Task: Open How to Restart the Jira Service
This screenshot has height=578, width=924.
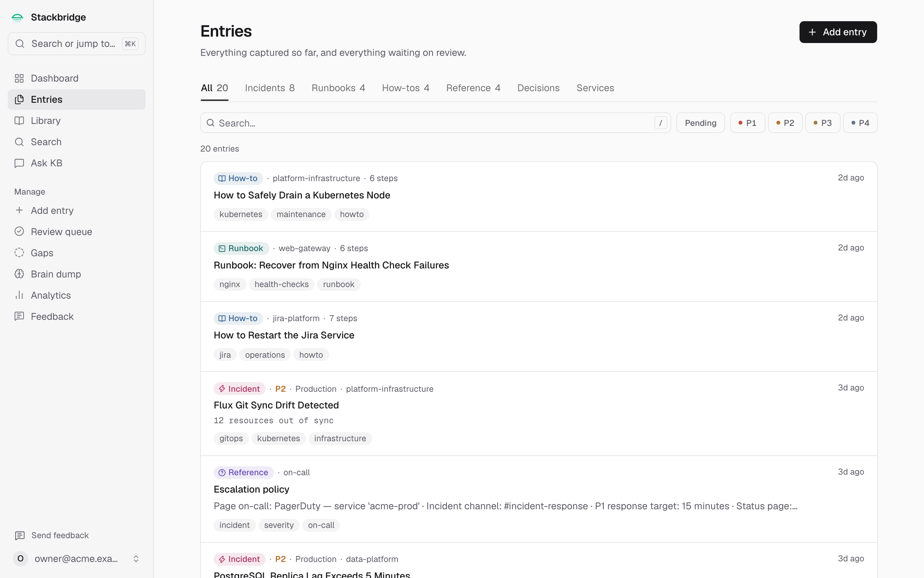Action: pyautogui.click(x=284, y=335)
